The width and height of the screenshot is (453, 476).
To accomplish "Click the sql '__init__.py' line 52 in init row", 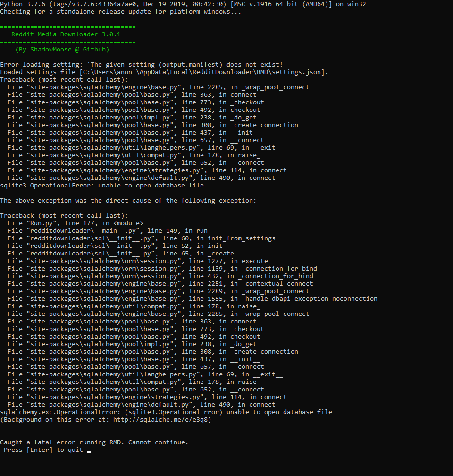I will (x=115, y=246).
